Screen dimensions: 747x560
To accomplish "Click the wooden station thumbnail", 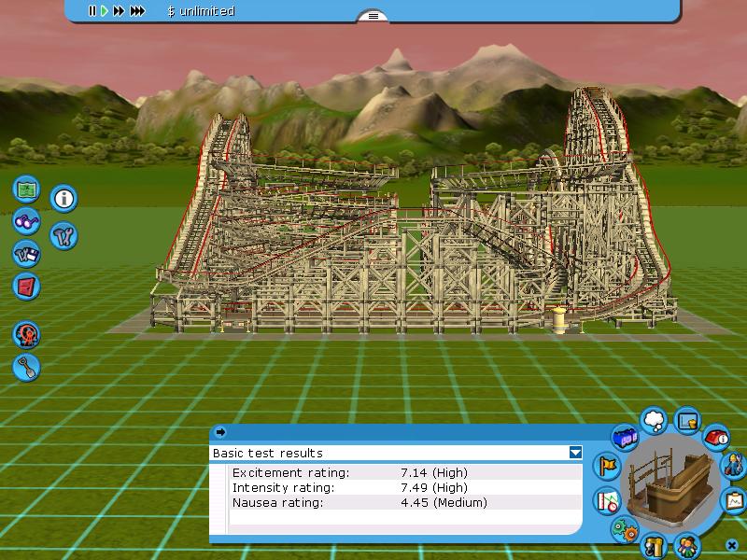I will tap(671, 483).
